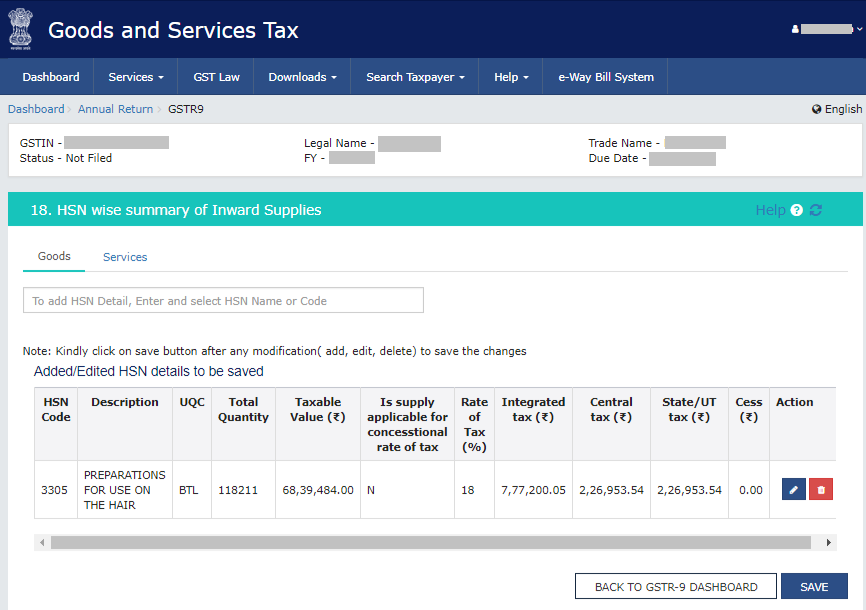Screen dimensions: 866x610
Task: Click the red delete trash icon
Action: click(x=821, y=490)
